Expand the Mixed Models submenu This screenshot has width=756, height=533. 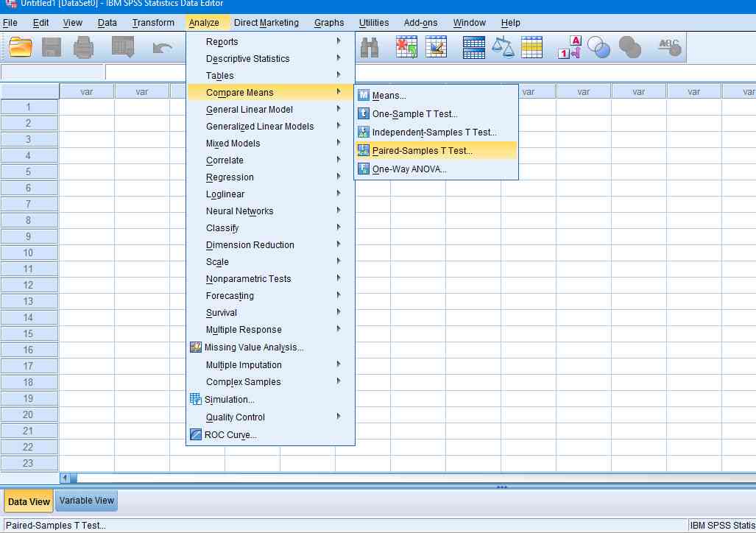click(270, 144)
